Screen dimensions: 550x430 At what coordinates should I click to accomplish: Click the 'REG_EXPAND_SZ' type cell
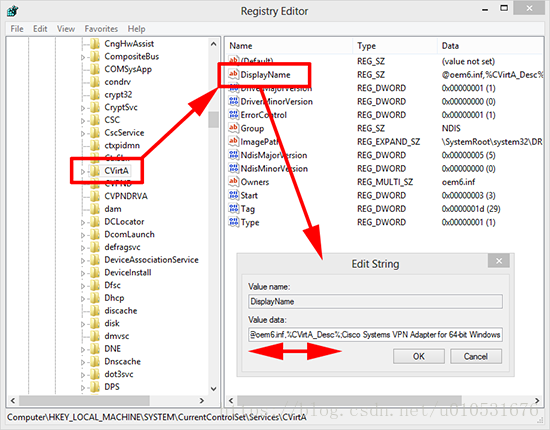click(x=388, y=142)
